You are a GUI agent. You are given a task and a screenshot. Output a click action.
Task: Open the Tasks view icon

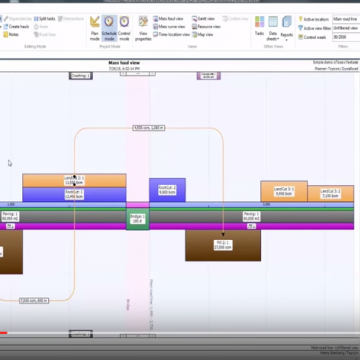point(260,26)
